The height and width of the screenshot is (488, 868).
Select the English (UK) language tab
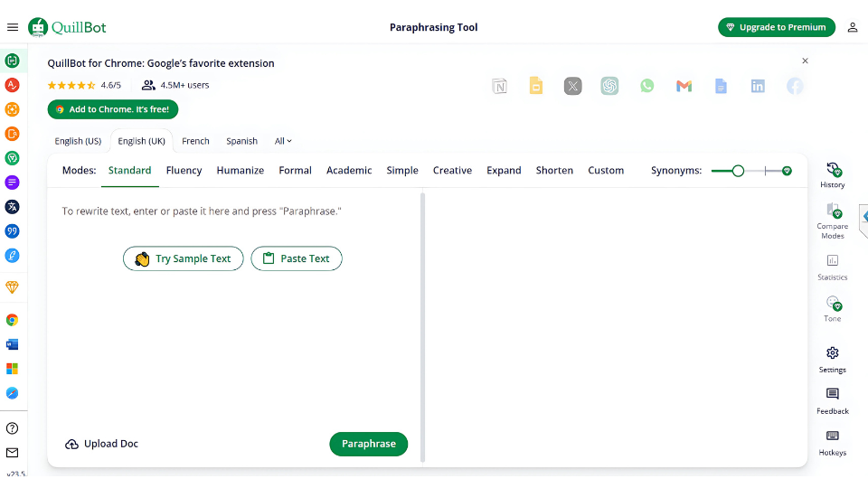142,141
